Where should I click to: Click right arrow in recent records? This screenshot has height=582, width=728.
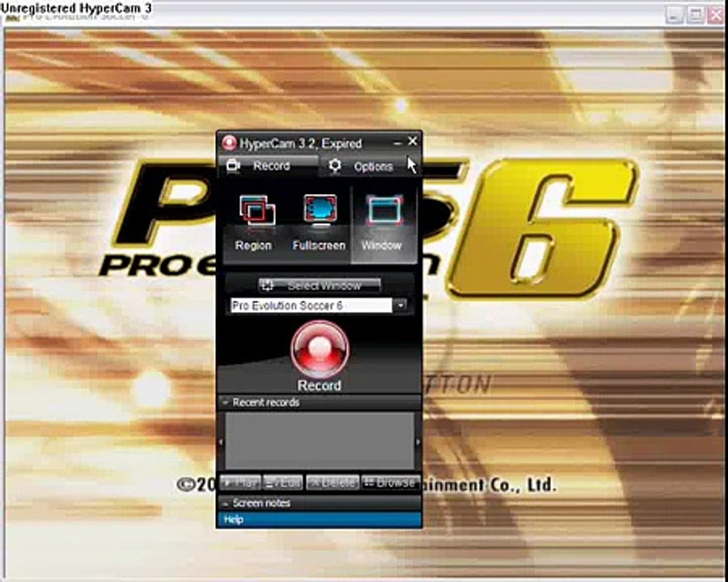[418, 441]
